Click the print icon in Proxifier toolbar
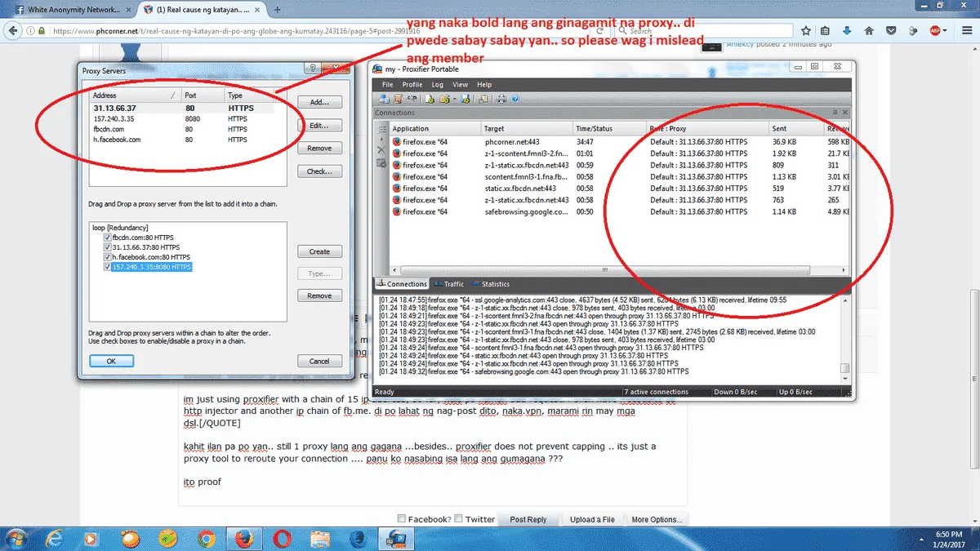The height and width of the screenshot is (551, 980). [x=501, y=99]
